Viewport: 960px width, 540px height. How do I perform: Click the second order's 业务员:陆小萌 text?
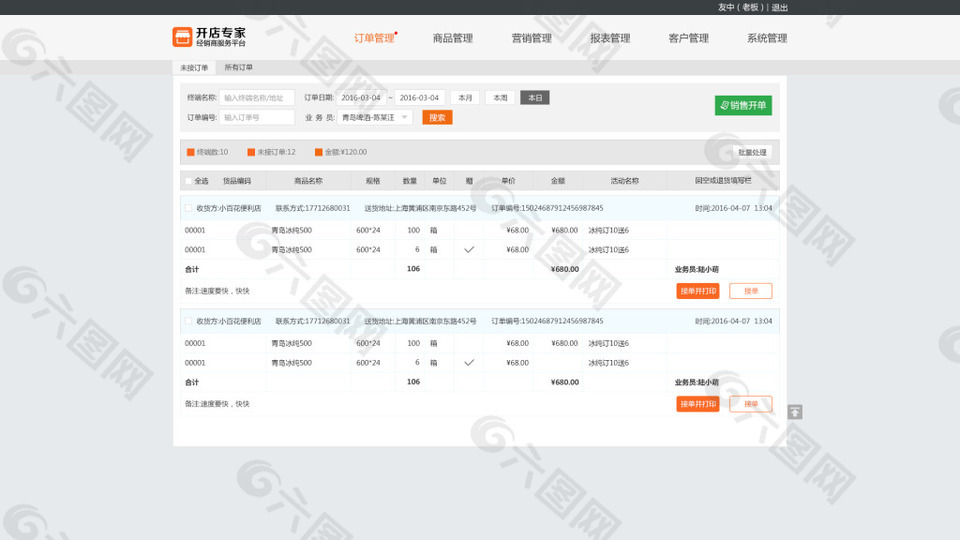coord(697,382)
